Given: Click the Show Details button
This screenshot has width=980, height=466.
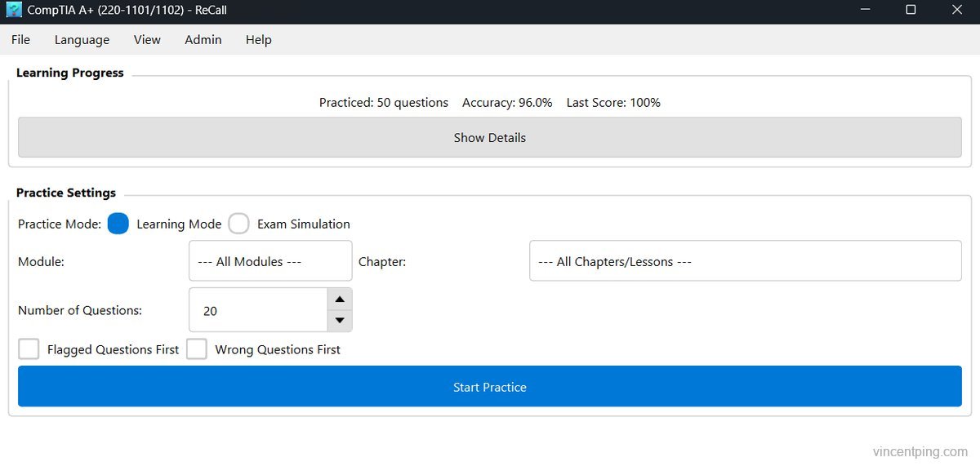Looking at the screenshot, I should tap(490, 137).
